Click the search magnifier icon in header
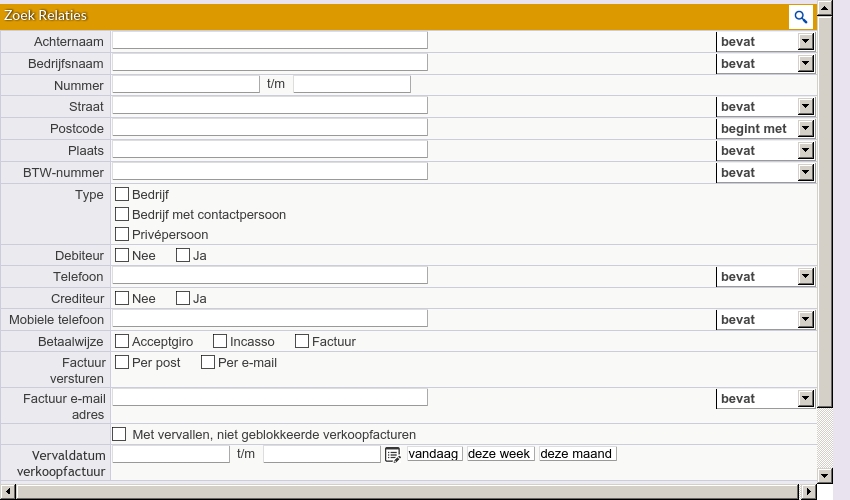 [x=801, y=17]
